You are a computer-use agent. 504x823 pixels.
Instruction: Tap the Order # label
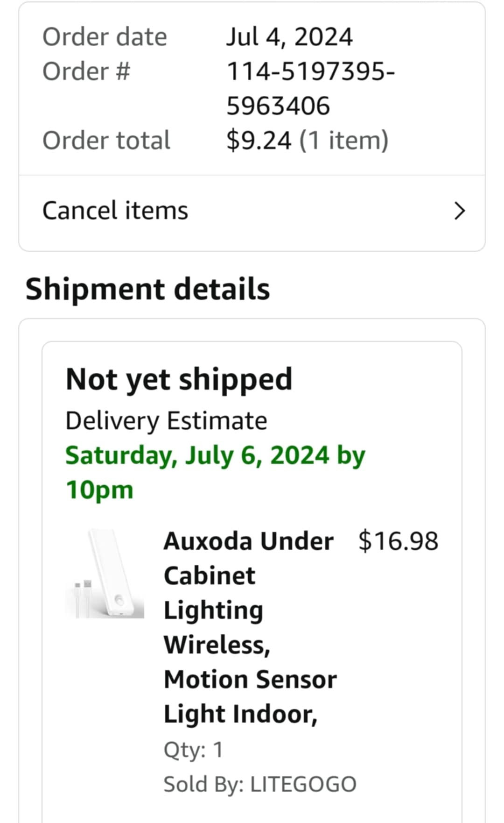pos(86,71)
